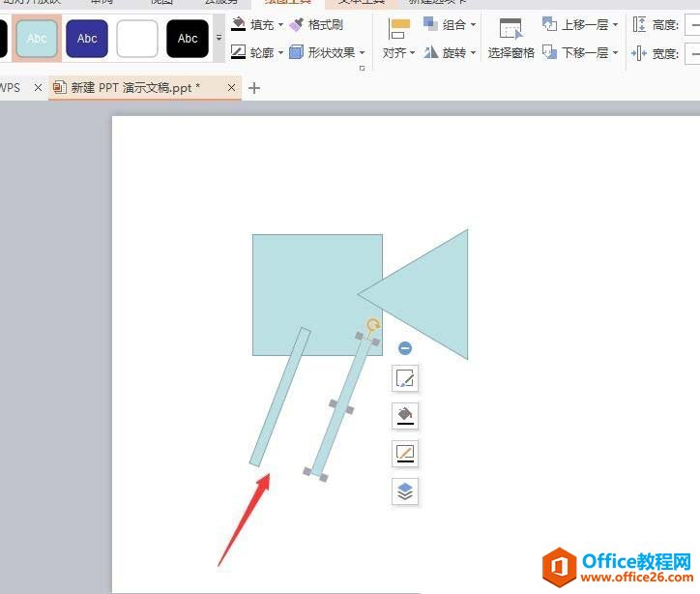Switch to the 新建 PPT 演示文稿.ppt tab
700x594 pixels.
coord(135,88)
